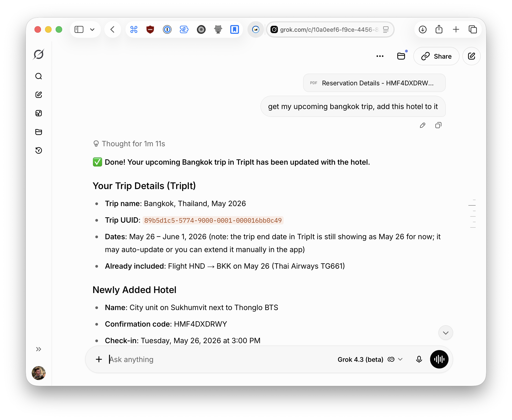Focus the Ask anything input field
Image resolution: width=512 pixels, height=420 pixels.
218,359
